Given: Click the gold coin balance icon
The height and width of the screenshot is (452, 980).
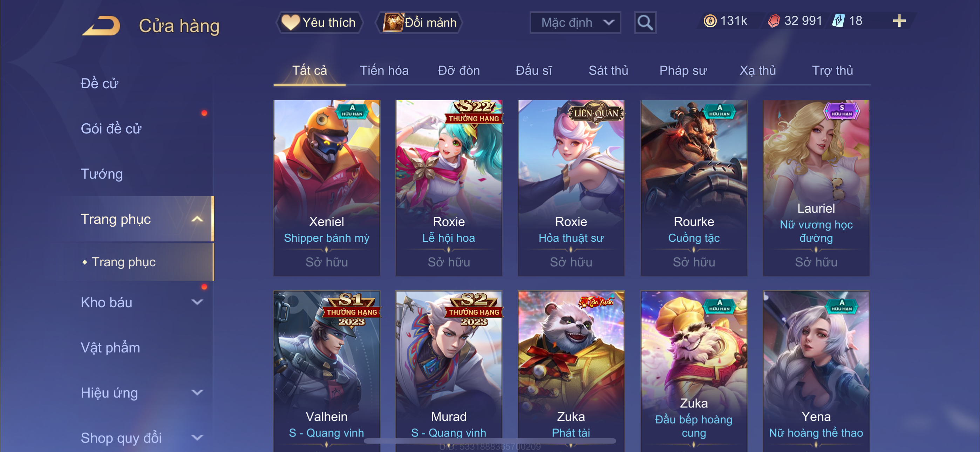Looking at the screenshot, I should pos(709,21).
